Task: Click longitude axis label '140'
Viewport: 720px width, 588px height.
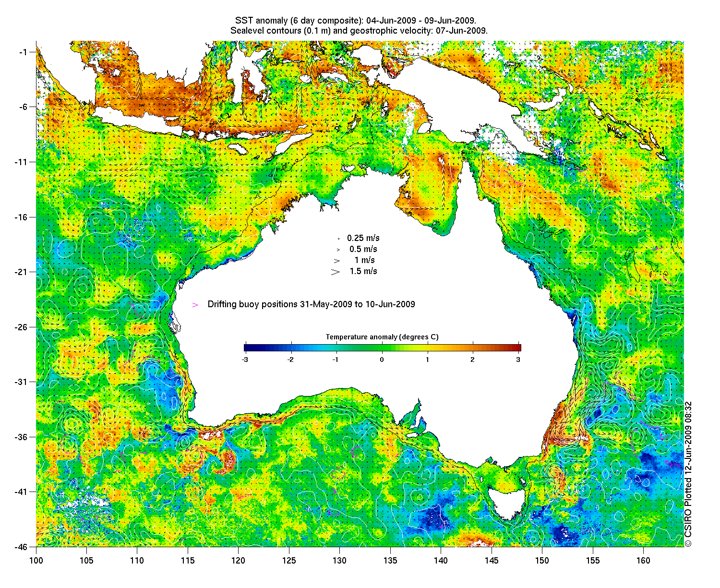Action: click(441, 561)
